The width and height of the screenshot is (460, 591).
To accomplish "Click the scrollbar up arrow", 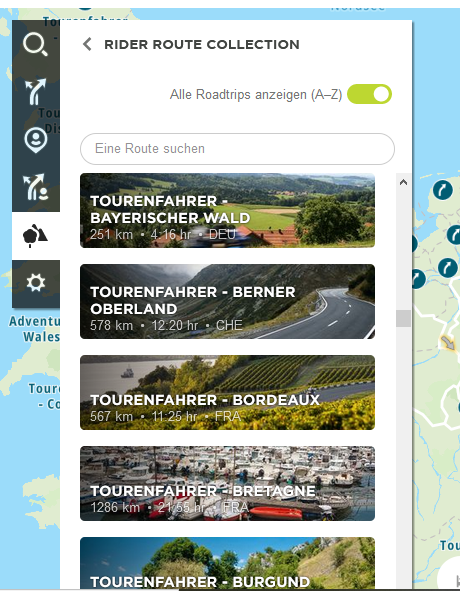I will point(403,182).
